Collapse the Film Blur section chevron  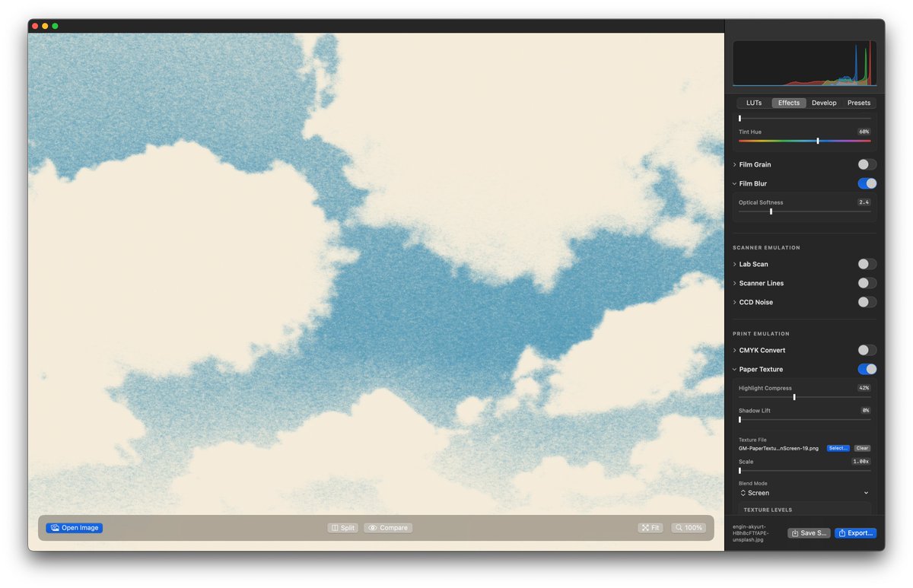point(734,183)
